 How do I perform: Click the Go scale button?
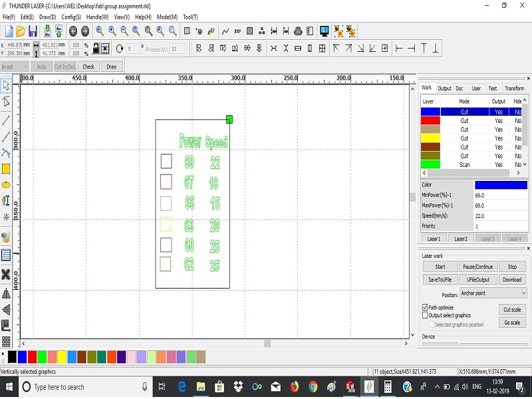pos(512,323)
